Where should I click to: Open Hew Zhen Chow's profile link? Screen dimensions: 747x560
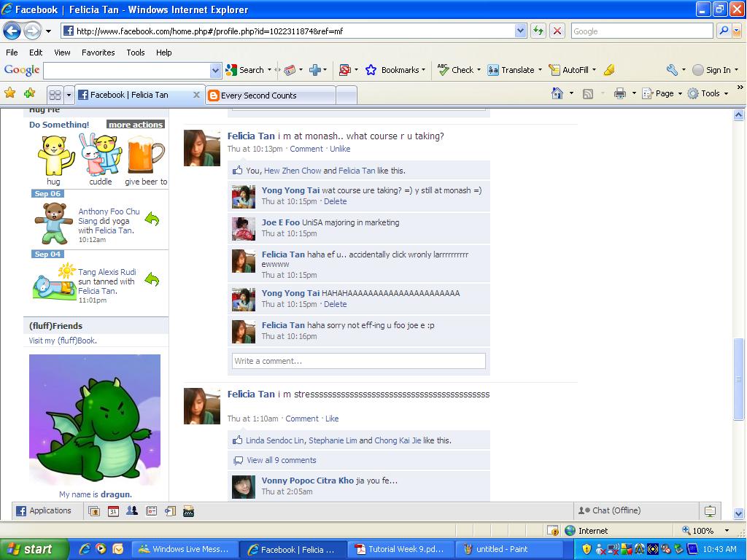[x=293, y=171]
